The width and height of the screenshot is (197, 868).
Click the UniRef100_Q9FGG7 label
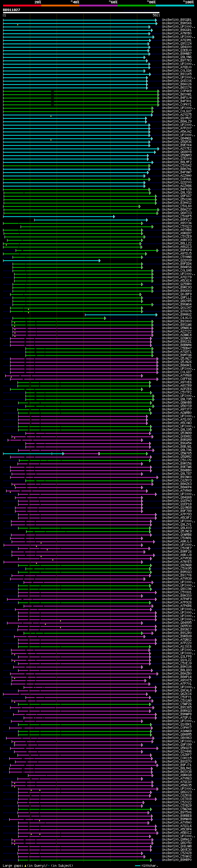point(177,196)
